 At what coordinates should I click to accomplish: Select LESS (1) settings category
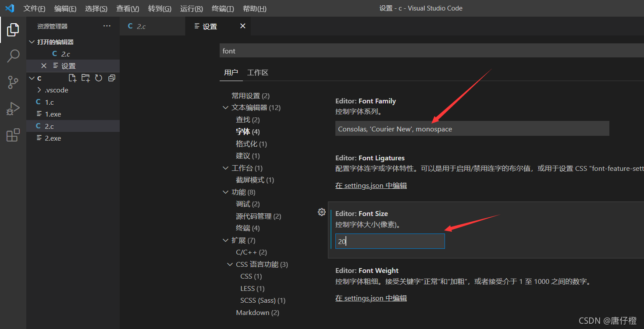[252, 289]
